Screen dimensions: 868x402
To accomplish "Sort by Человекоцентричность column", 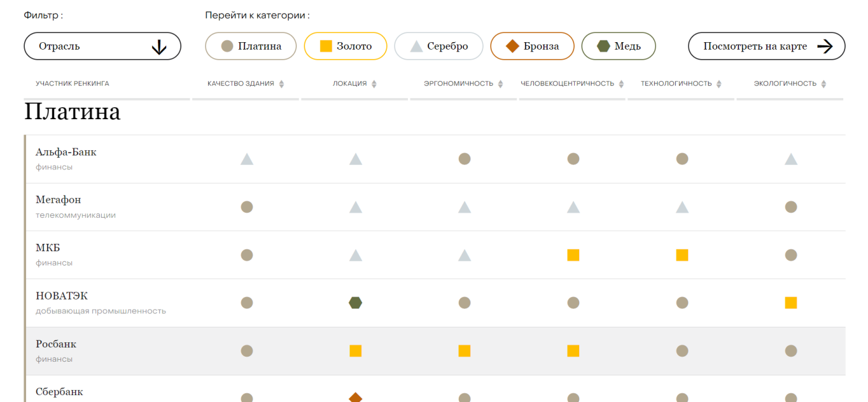I will click(x=572, y=84).
